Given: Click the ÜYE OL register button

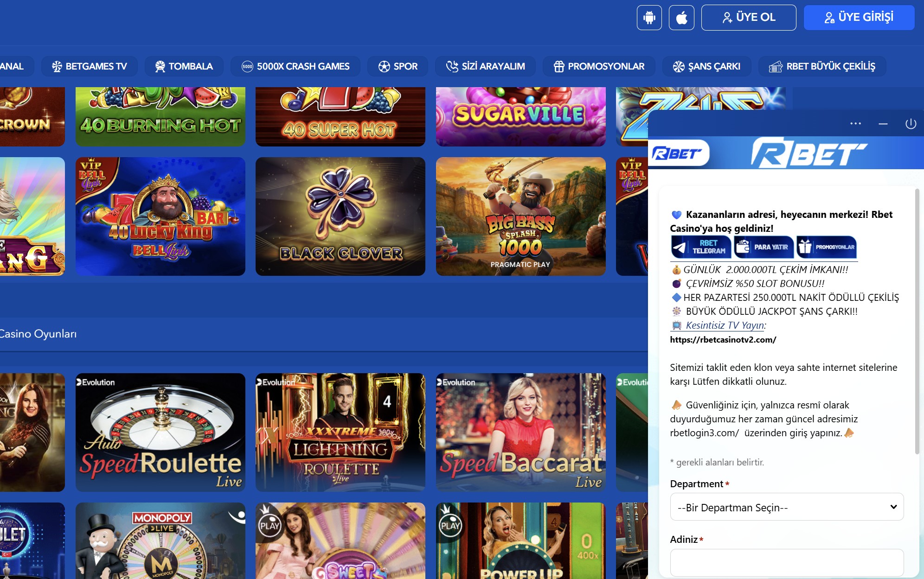Looking at the screenshot, I should pyautogui.click(x=748, y=18).
